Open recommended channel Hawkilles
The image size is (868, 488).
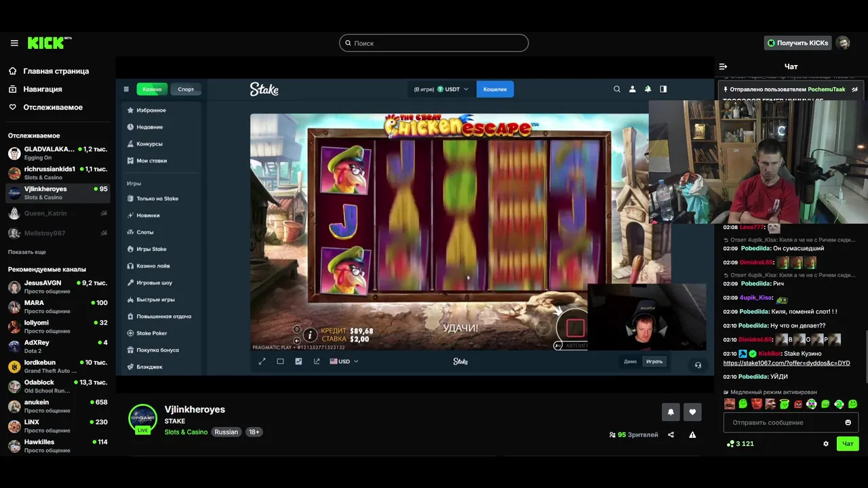click(58, 445)
